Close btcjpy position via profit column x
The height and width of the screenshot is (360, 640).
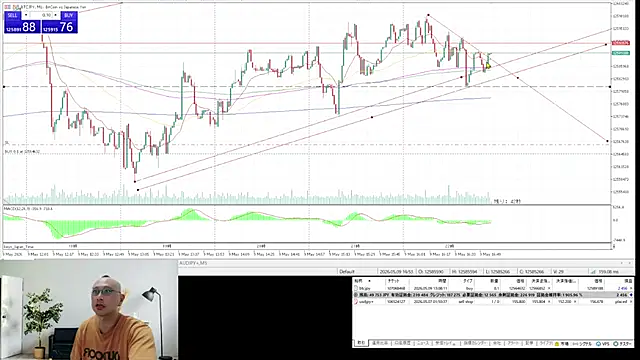[x=631, y=288]
